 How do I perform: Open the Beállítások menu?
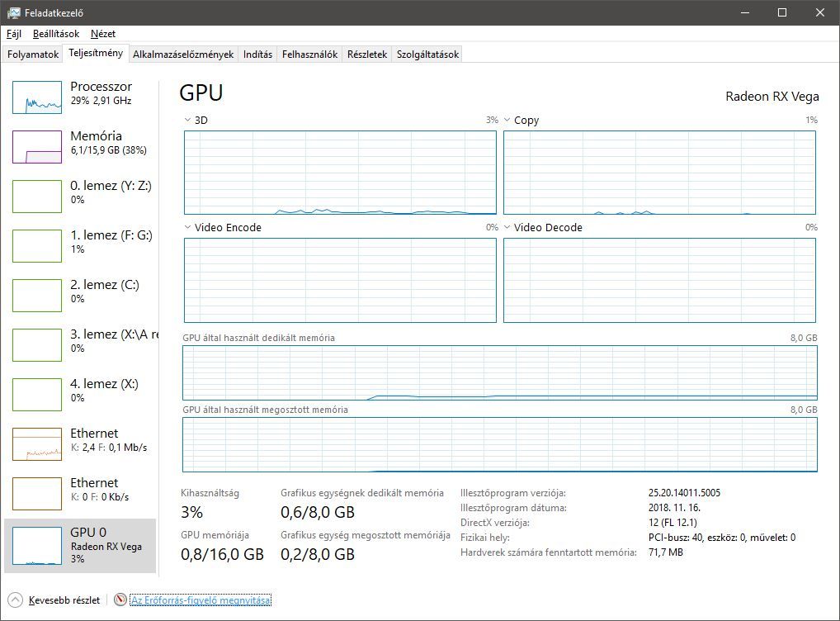(x=56, y=34)
